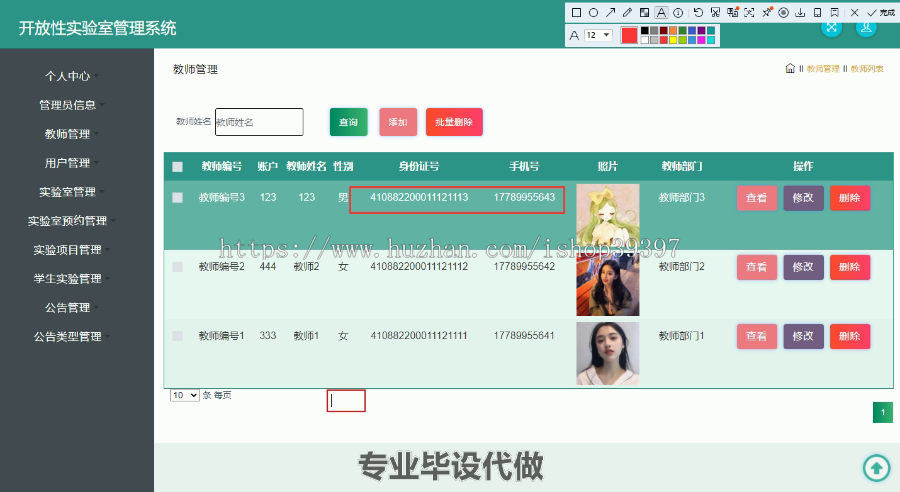Open the 学生实验管理 sidebar item
The width and height of the screenshot is (900, 492).
point(72,278)
